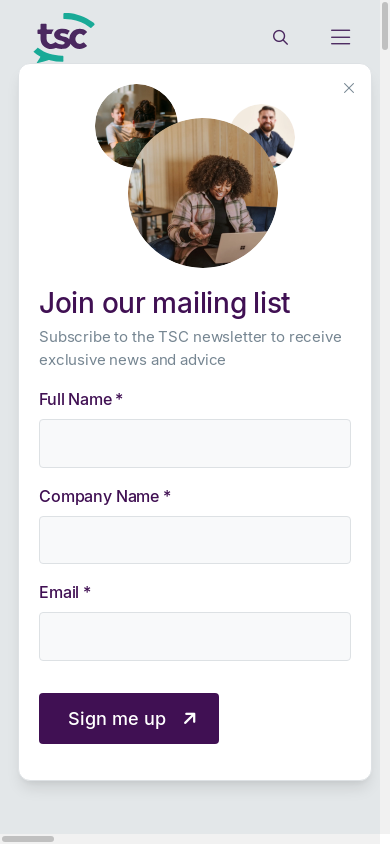
Task: Focus the Email input field
Action: pos(195,636)
